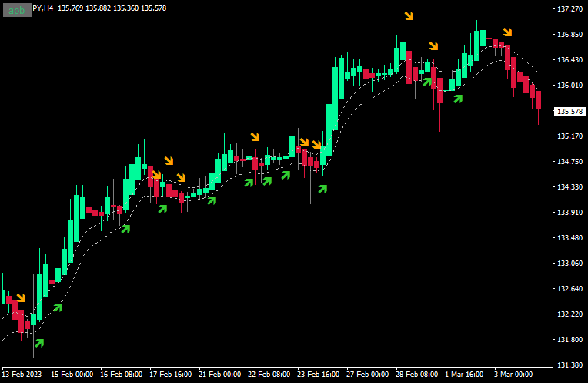Click the 137.270 price axis label
The image size is (588, 383).
pos(570,9)
